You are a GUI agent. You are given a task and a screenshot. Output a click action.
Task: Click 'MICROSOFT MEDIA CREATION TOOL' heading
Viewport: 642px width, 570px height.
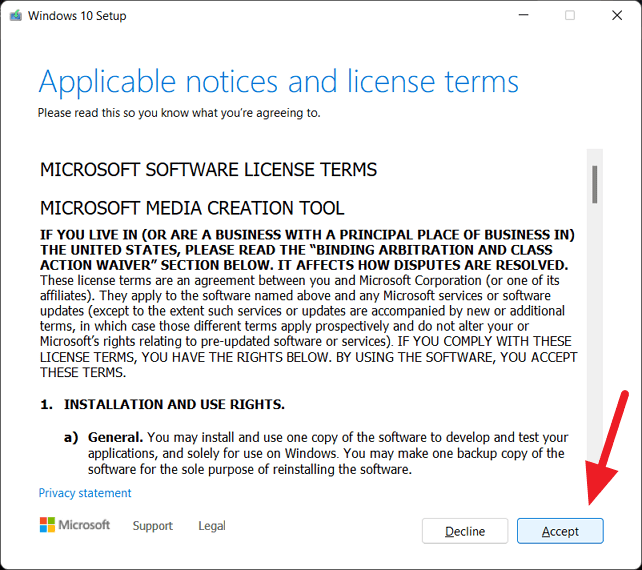(x=192, y=208)
